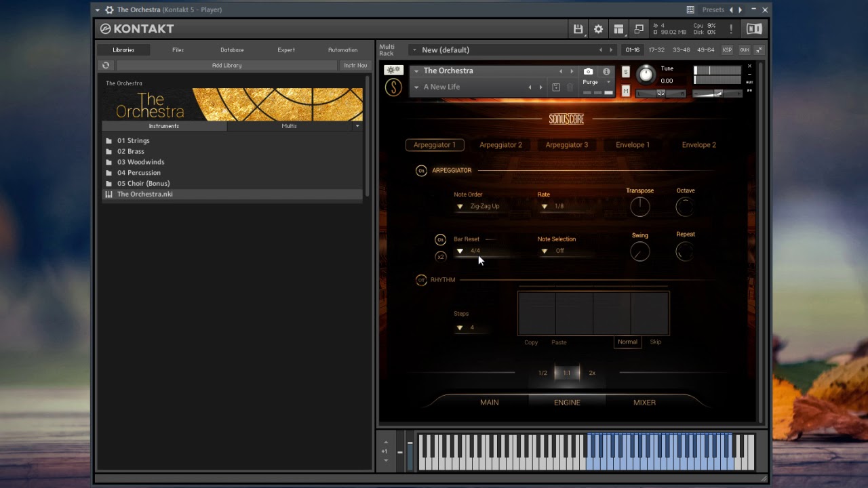Click the Native Instruments NI logo
This screenshot has width=868, height=488.
pos(754,28)
